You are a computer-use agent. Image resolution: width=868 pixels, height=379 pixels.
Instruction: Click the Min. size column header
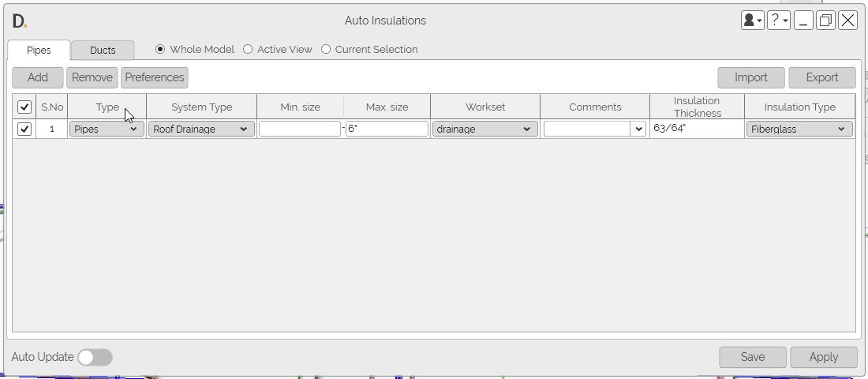click(x=300, y=107)
